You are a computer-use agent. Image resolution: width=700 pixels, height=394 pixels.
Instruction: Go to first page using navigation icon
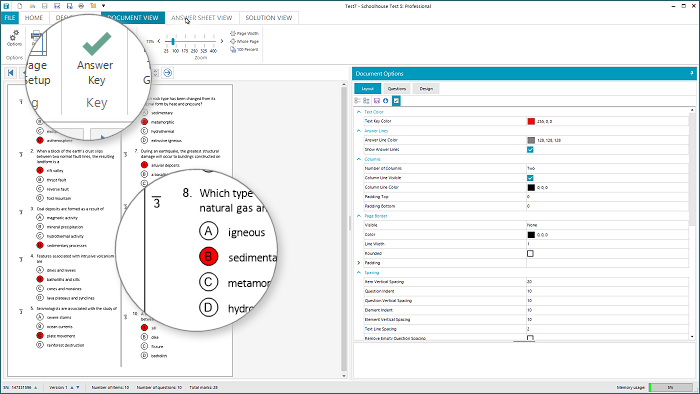coord(11,73)
